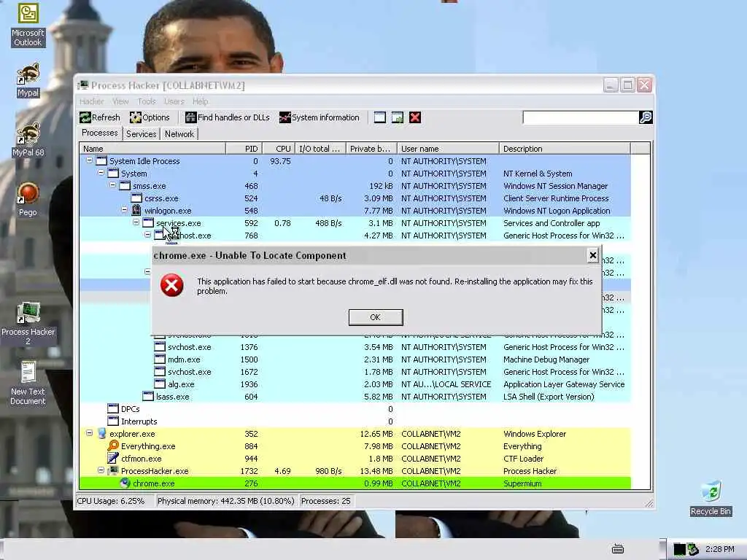Click the keyboard icon on the taskbar
Viewport: 747px width, 560px height.
tap(618, 550)
